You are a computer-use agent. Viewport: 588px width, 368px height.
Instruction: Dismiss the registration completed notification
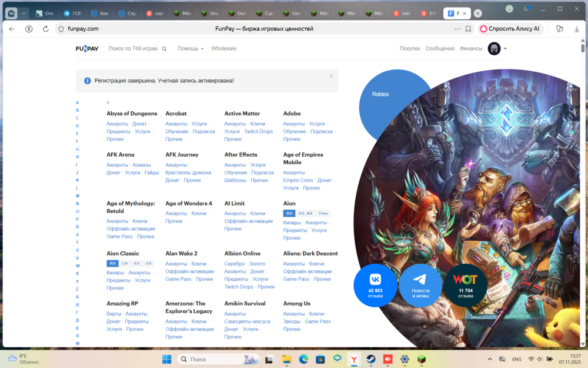tap(331, 76)
